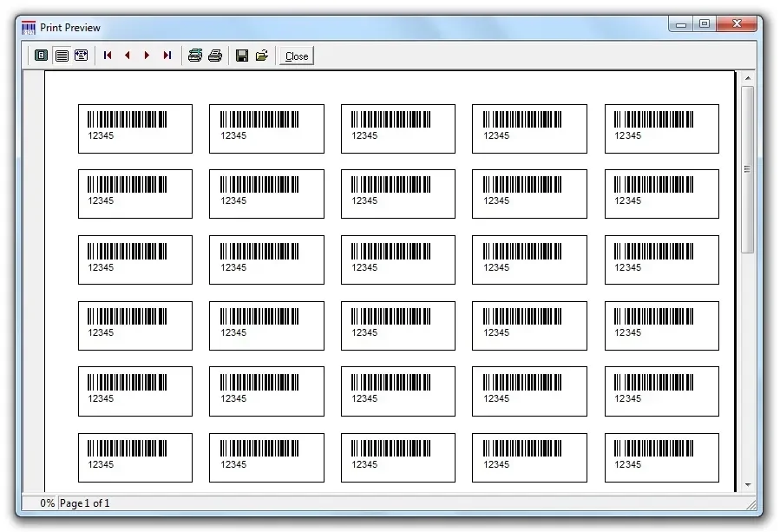Switch to zoom to page width
The height and width of the screenshot is (532, 780).
[82, 56]
